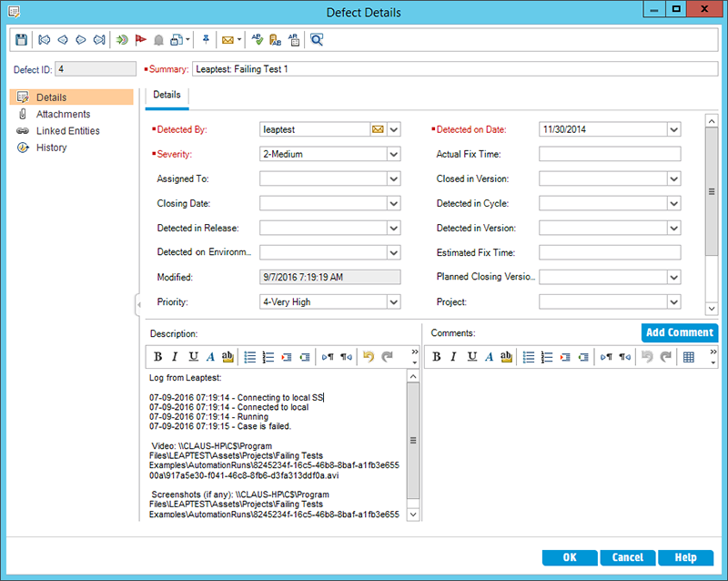Click the email icon in Detected By field
Viewport: 728px width, 581px height.
[378, 129]
